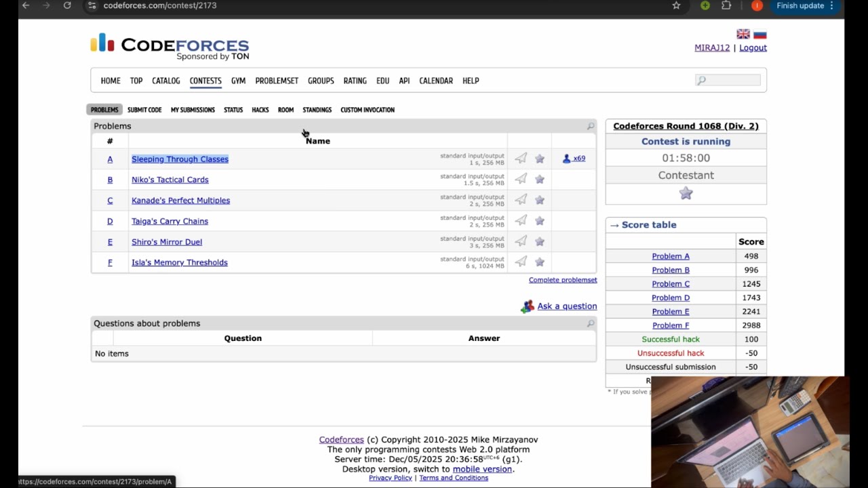
Task: Open the RATING menu item
Action: pyautogui.click(x=355, y=81)
